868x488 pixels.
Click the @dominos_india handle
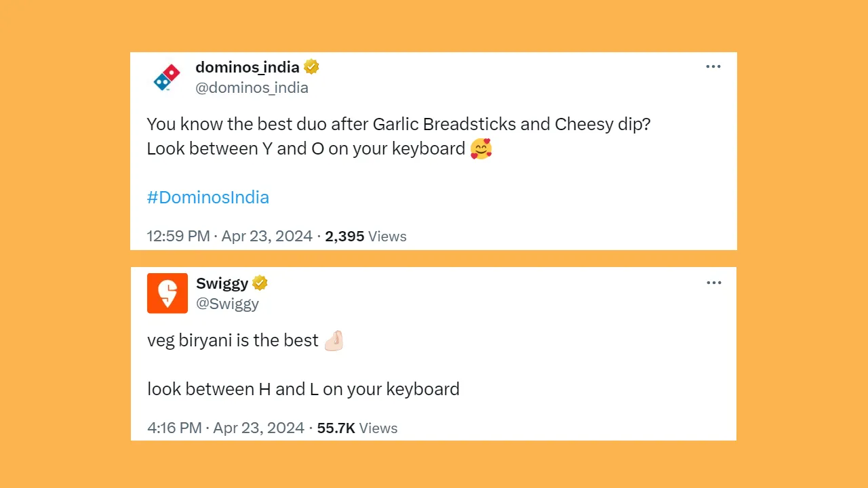(252, 87)
